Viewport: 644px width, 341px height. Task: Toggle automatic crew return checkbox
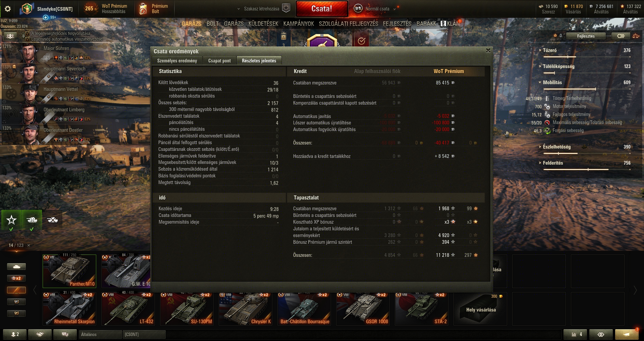click(28, 39)
